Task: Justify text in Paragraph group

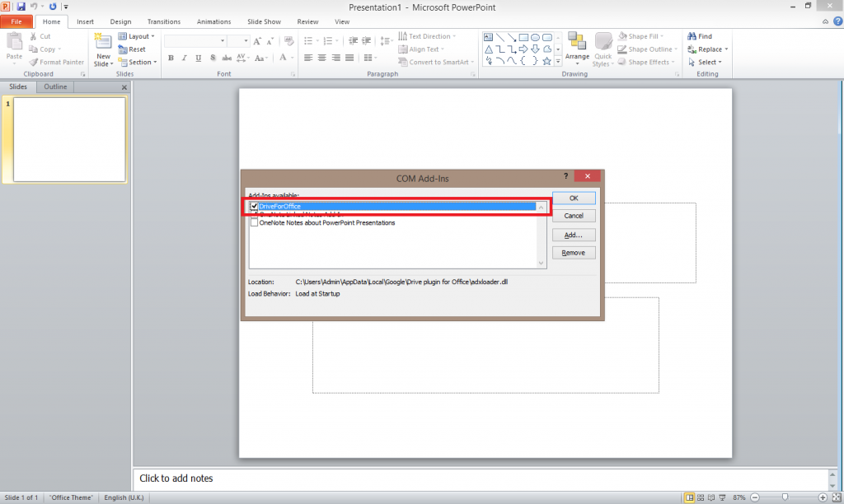Action: click(349, 58)
